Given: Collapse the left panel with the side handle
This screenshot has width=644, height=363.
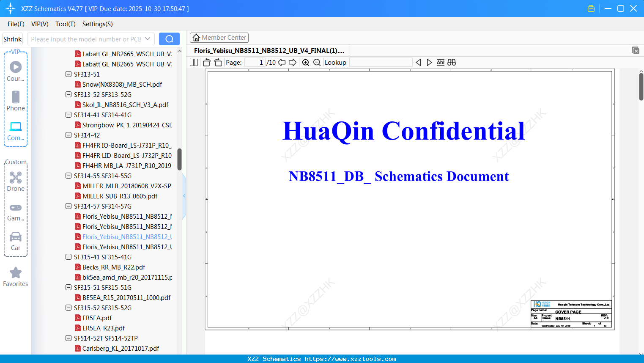Looking at the screenshot, I should click(184, 196).
